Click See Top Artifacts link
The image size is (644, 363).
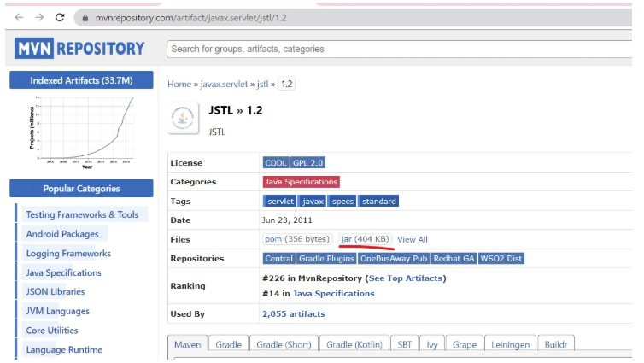coord(406,278)
